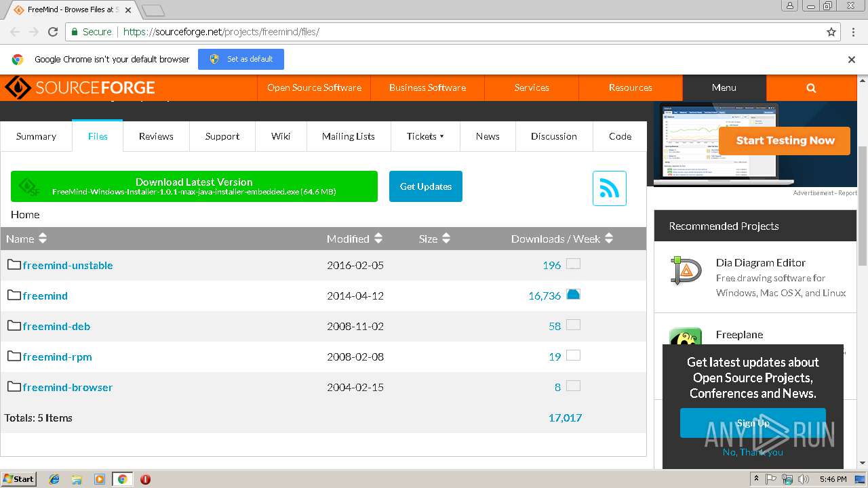Open the Support tab
The image size is (868, 488).
click(x=222, y=136)
